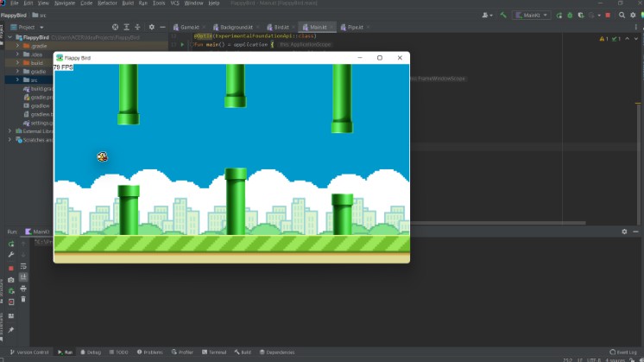Open the Terminal tool window
The image size is (644, 362).
(214, 352)
